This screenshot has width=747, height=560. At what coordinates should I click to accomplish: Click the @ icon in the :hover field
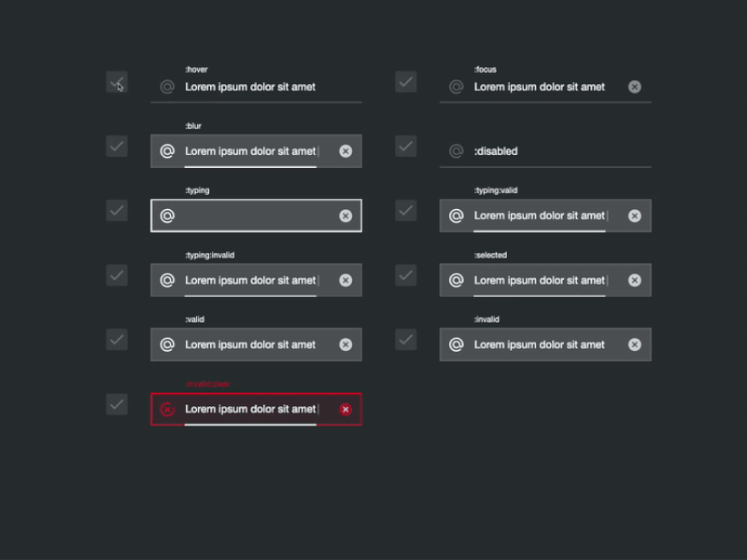click(x=167, y=87)
